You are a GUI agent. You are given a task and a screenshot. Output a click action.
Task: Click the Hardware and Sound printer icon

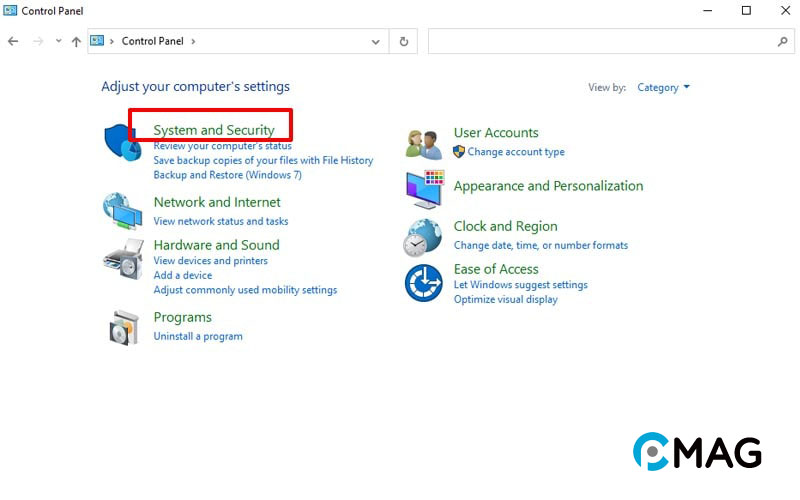124,260
